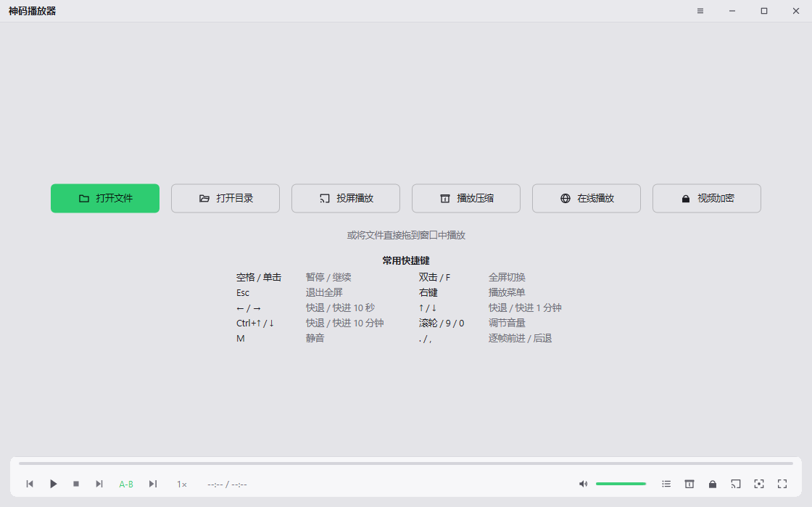Image resolution: width=812 pixels, height=507 pixels.
Task: Click the 右键 shortcut label
Action: coord(428,292)
